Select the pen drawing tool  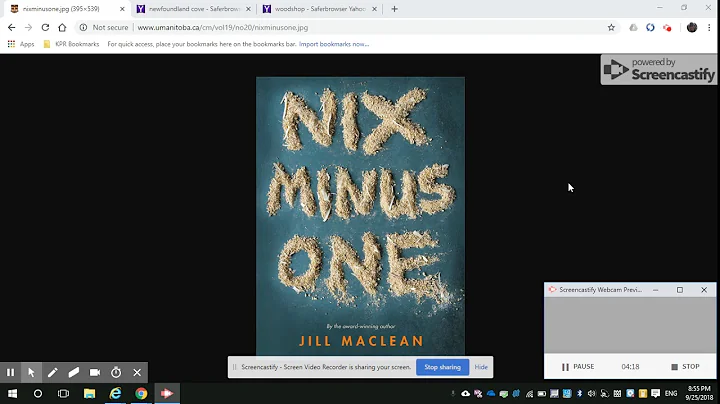click(52, 372)
